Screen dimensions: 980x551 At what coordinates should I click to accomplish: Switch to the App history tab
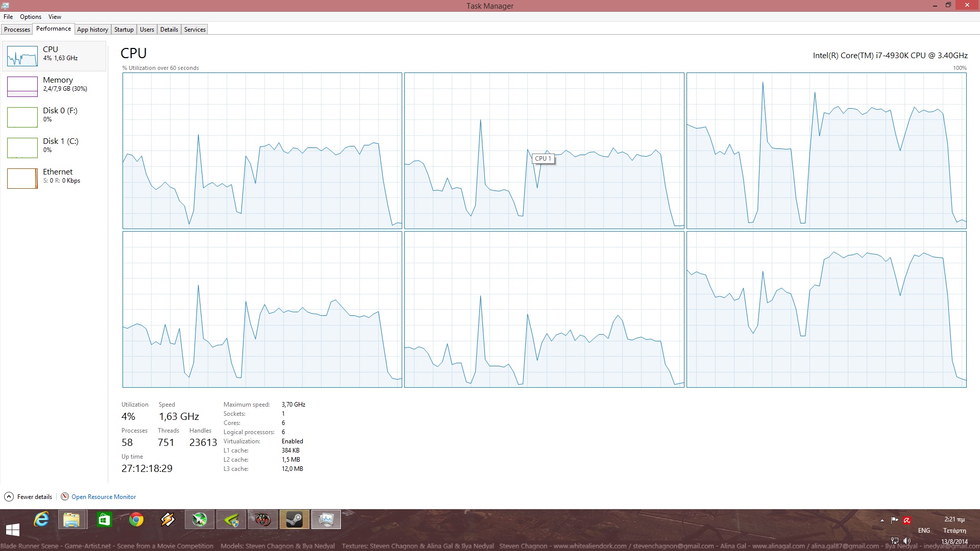[92, 30]
